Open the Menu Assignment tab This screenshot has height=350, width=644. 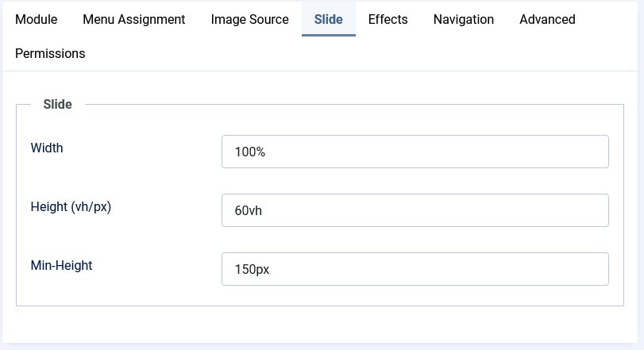[x=134, y=19]
